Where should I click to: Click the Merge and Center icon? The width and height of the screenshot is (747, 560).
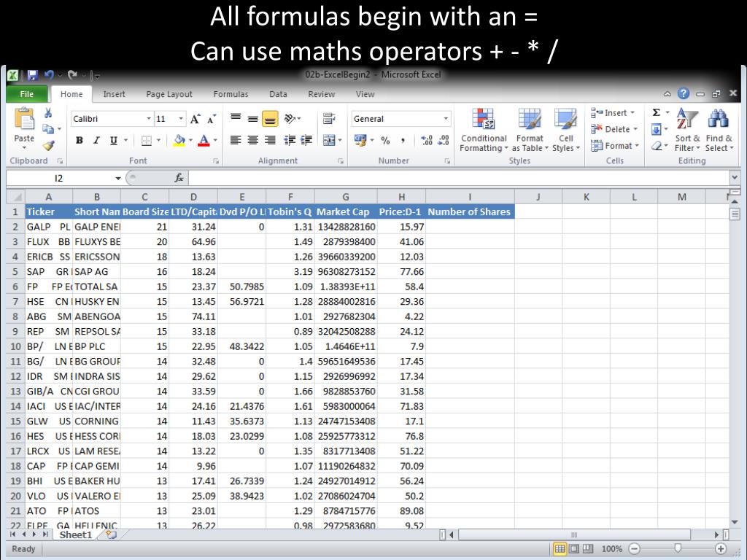coord(329,140)
